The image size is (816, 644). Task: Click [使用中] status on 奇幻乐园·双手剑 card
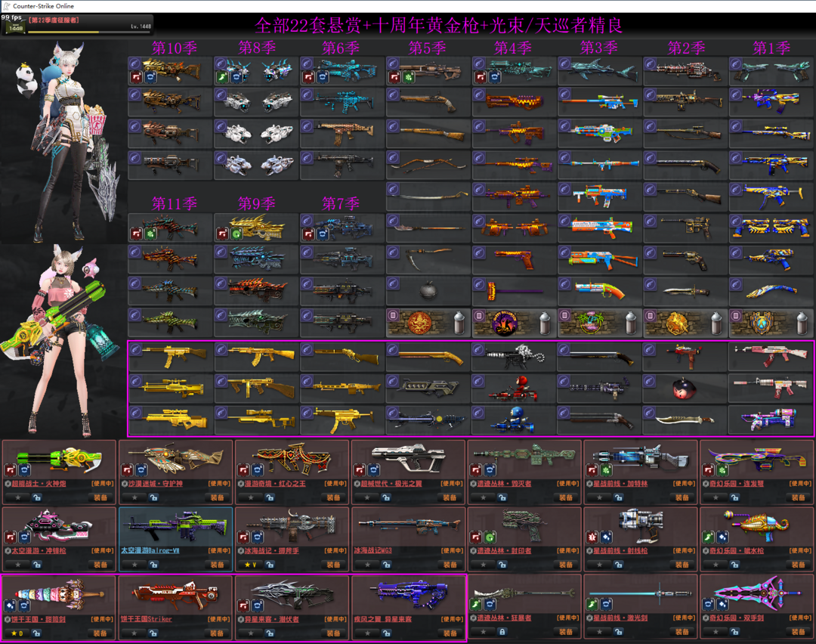[800, 618]
